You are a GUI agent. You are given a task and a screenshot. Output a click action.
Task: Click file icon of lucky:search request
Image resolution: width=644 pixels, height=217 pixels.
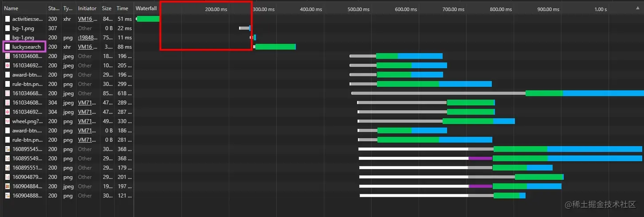8,47
